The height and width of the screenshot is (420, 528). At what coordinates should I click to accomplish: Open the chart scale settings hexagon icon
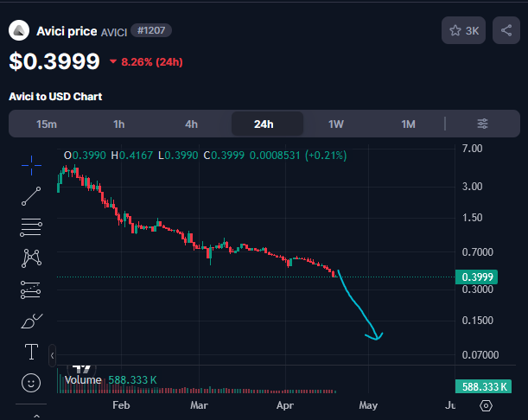[x=486, y=405]
